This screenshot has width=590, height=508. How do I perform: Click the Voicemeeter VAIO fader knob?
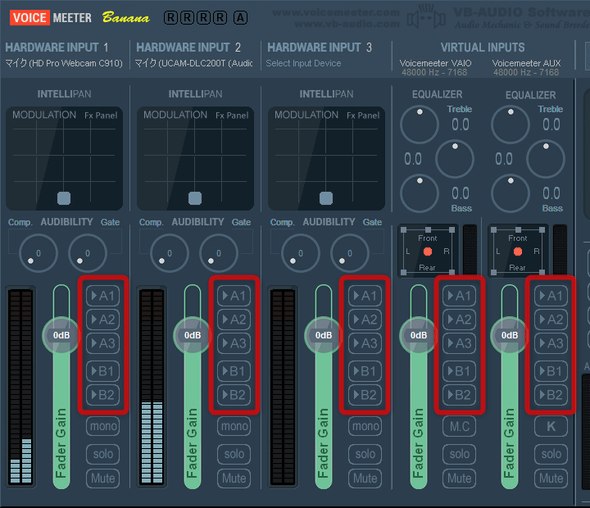tap(418, 335)
